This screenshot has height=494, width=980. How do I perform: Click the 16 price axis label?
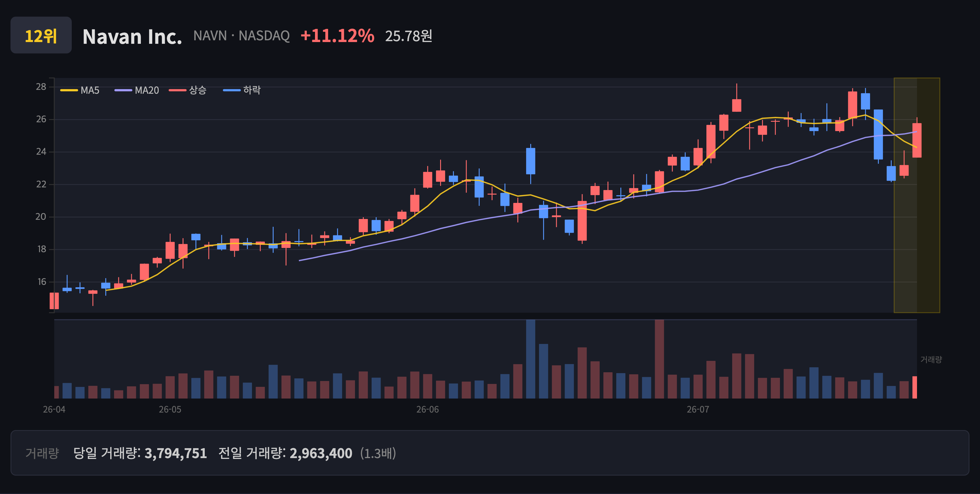(x=41, y=282)
